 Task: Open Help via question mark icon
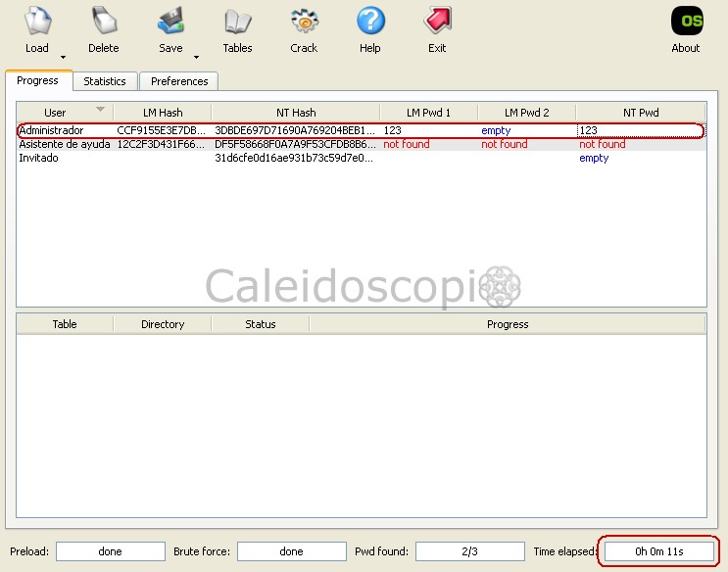(370, 22)
